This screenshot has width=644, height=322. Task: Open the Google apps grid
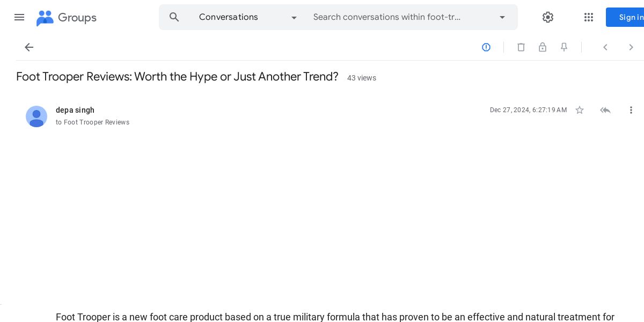(589, 17)
